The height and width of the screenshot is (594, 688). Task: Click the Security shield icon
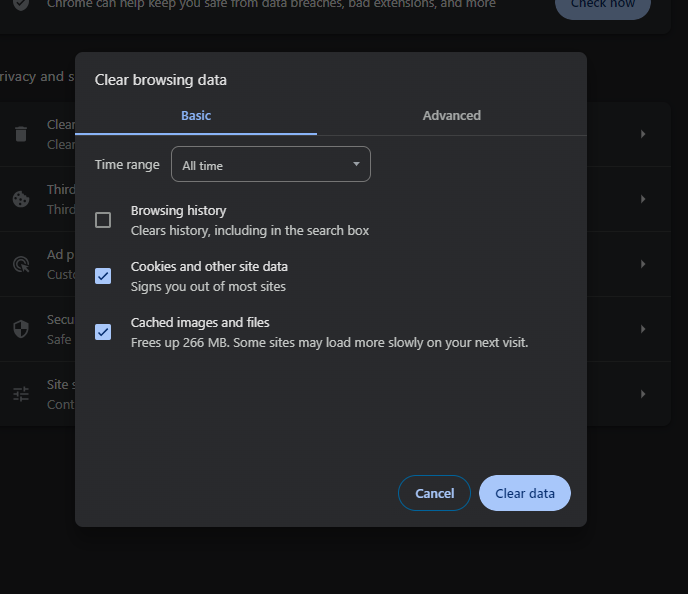click(21, 329)
